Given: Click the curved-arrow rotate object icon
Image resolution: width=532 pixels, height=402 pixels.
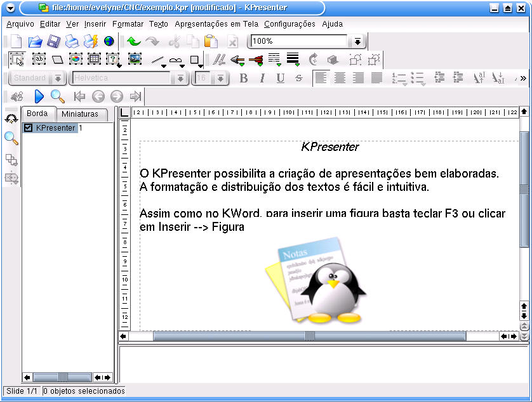Looking at the screenshot, I should pyautogui.click(x=314, y=60).
